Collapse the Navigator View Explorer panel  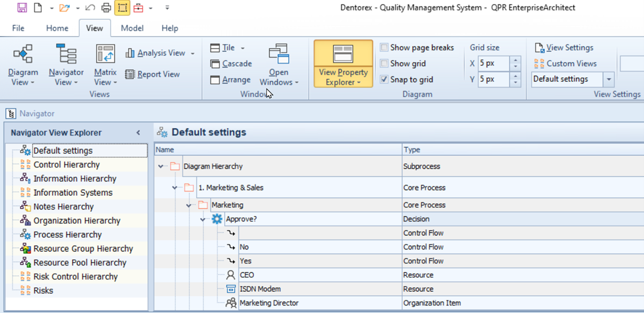click(139, 133)
